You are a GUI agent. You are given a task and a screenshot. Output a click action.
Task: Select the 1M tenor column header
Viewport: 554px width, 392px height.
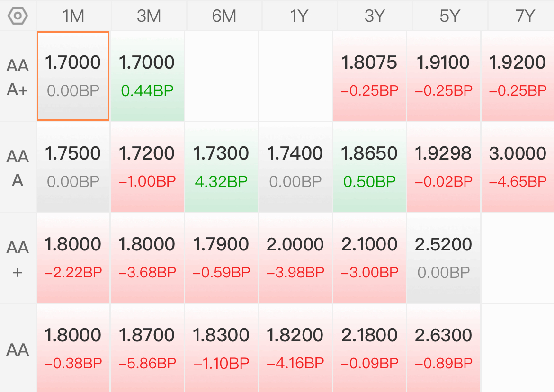point(73,16)
